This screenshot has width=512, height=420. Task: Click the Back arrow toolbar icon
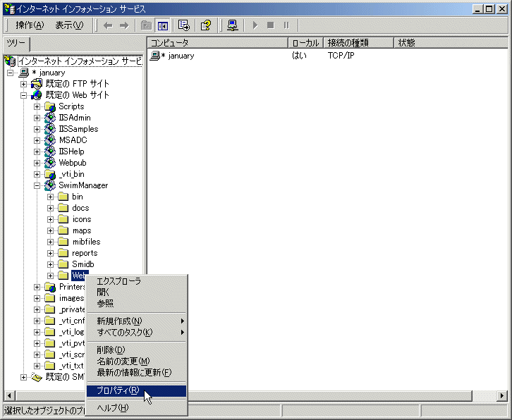click(108, 25)
